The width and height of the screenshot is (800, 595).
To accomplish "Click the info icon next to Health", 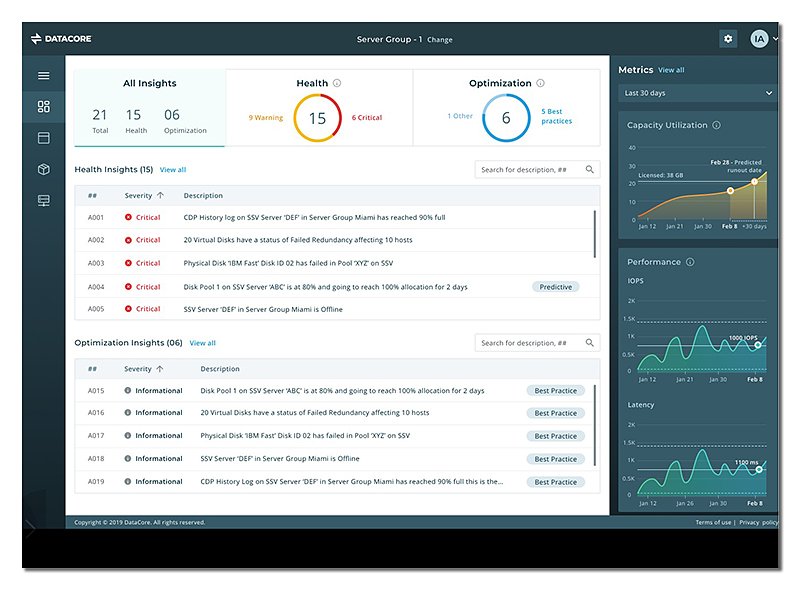I will (x=337, y=84).
